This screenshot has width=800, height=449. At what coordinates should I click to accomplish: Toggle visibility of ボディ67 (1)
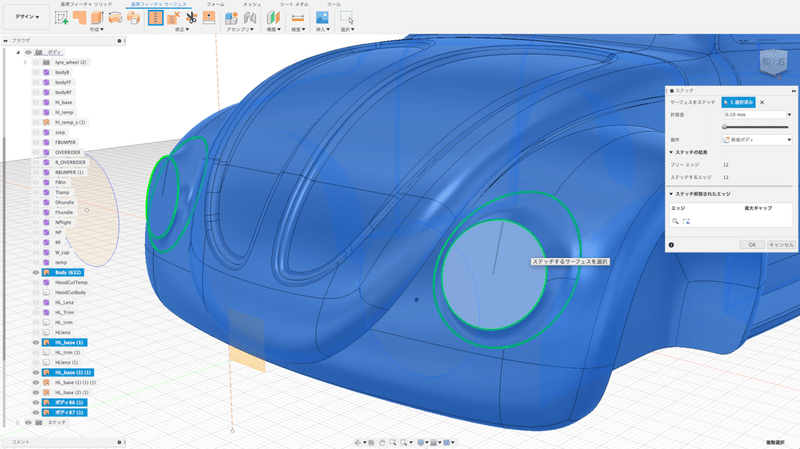pos(35,412)
